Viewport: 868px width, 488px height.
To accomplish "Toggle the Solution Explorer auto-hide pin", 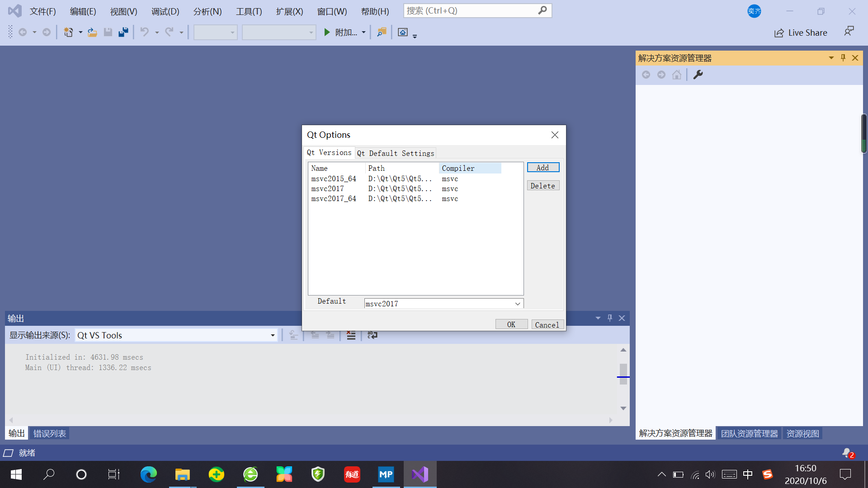I will (x=843, y=58).
